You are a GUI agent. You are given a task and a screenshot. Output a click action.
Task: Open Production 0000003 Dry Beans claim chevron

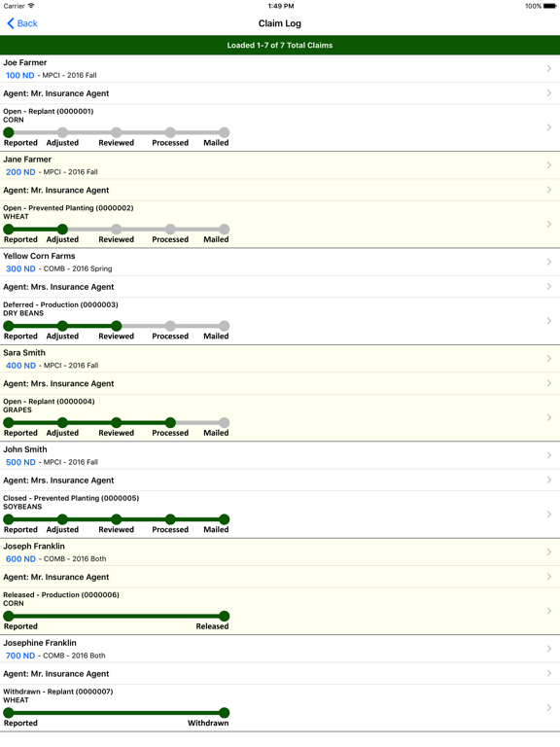(549, 321)
